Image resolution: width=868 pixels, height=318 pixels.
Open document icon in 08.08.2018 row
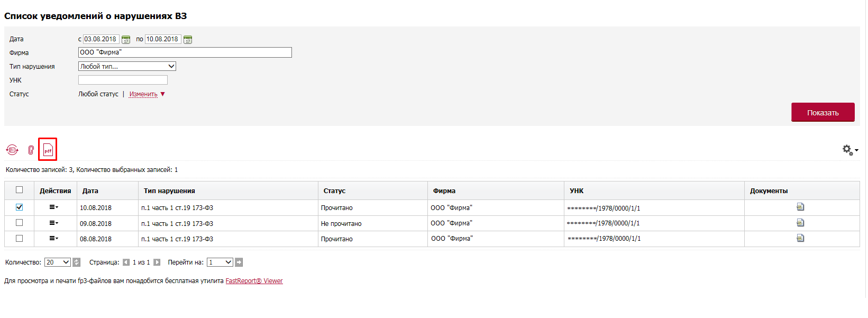pyautogui.click(x=800, y=238)
